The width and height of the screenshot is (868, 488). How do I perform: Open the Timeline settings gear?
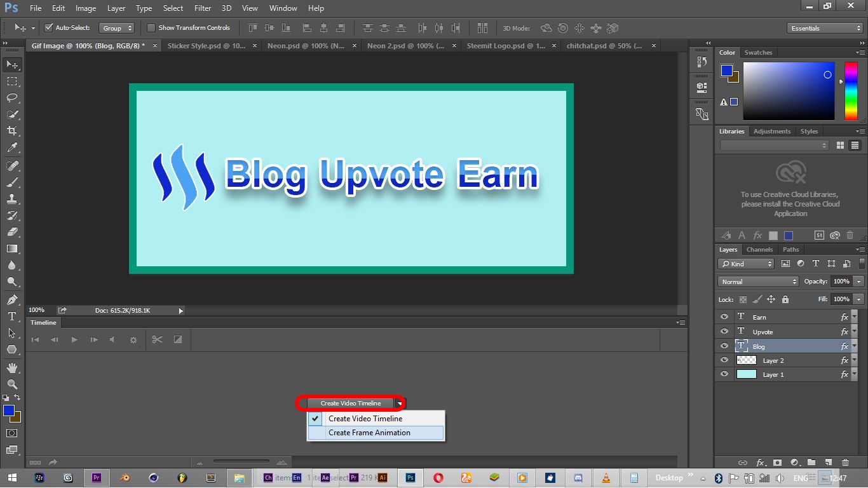click(133, 340)
